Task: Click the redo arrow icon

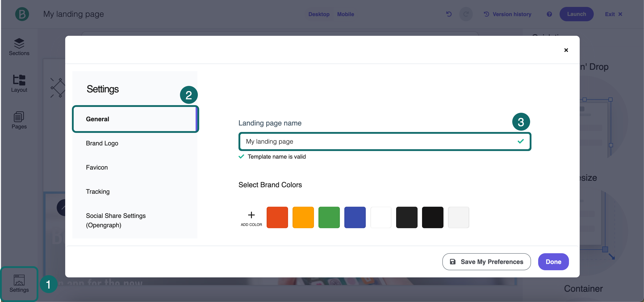Action: click(x=466, y=14)
